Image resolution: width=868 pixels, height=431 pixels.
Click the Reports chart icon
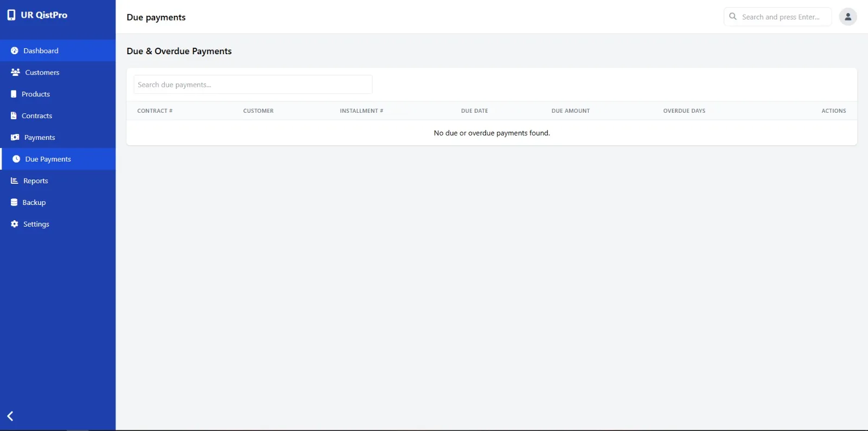[15, 181]
